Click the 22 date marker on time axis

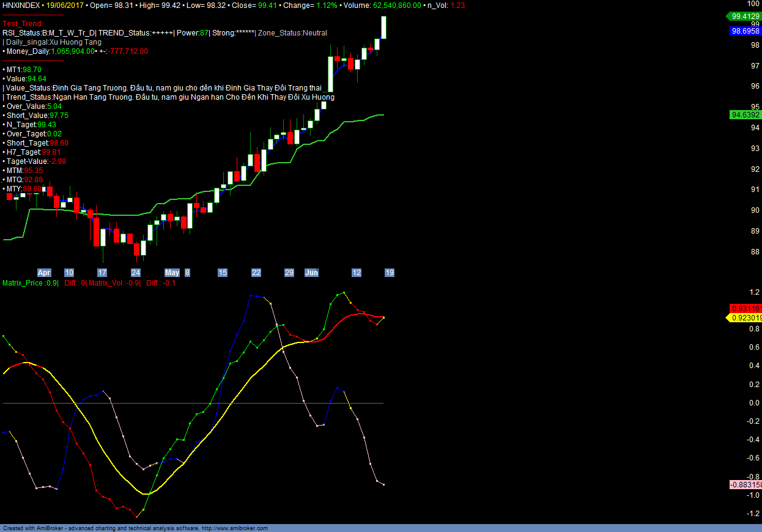pos(256,273)
